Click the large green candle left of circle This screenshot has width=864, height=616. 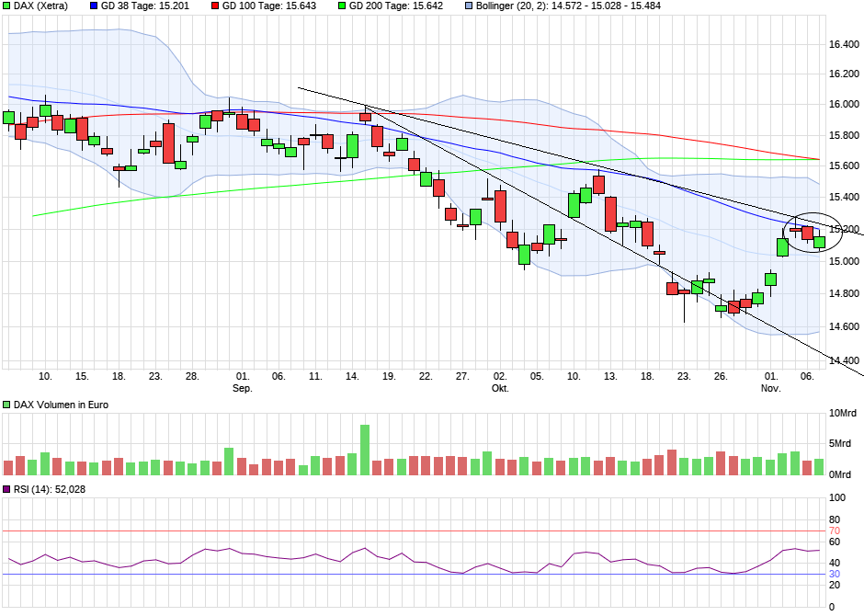782,247
